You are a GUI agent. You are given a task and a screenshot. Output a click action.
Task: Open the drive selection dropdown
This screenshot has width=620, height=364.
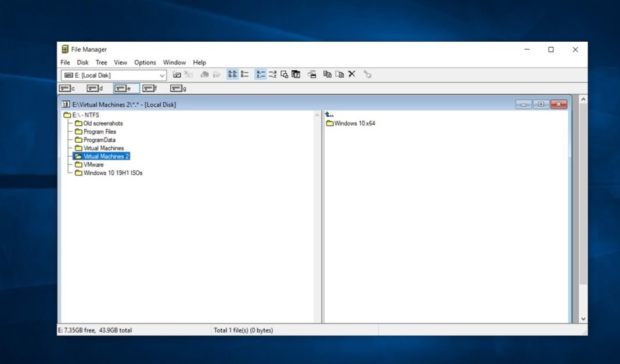(162, 75)
